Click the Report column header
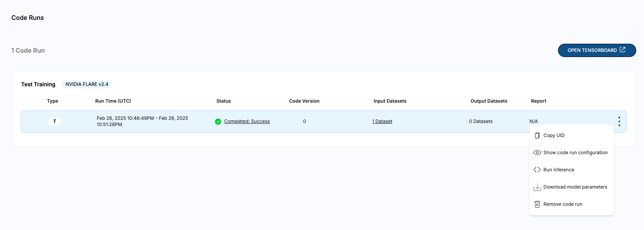This screenshot has height=230, width=644. tap(538, 101)
